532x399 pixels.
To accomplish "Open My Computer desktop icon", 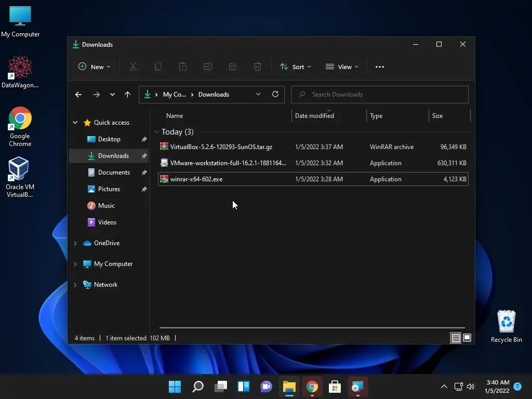I will pos(20,22).
